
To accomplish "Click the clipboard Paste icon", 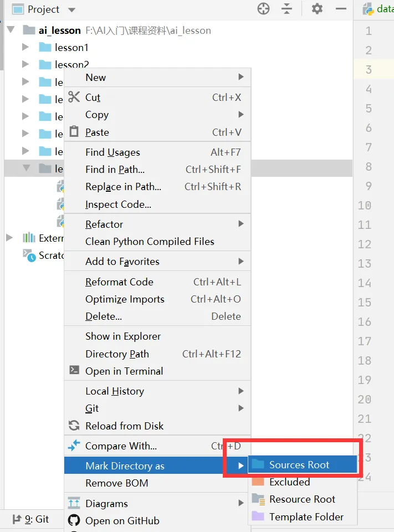I will point(74,131).
